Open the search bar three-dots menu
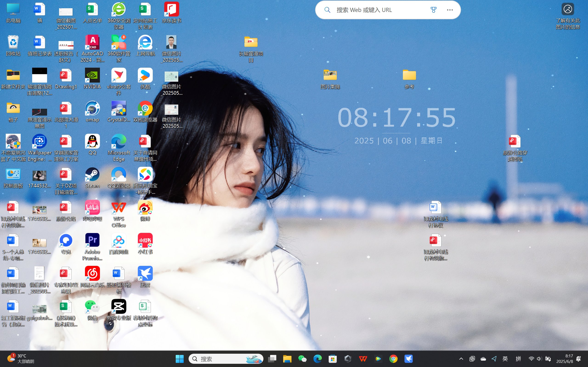This screenshot has width=588, height=367. 450,10
